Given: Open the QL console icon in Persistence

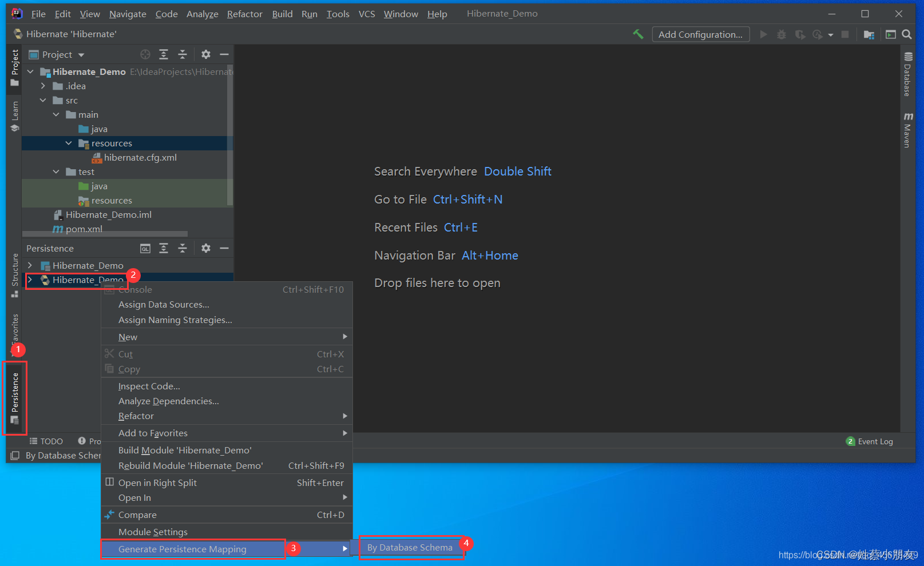Looking at the screenshot, I should (x=145, y=248).
